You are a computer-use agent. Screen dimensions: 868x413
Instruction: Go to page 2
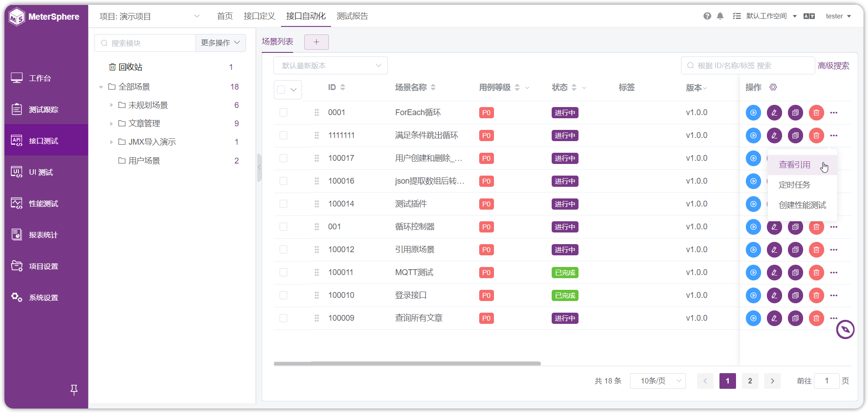[x=750, y=381]
